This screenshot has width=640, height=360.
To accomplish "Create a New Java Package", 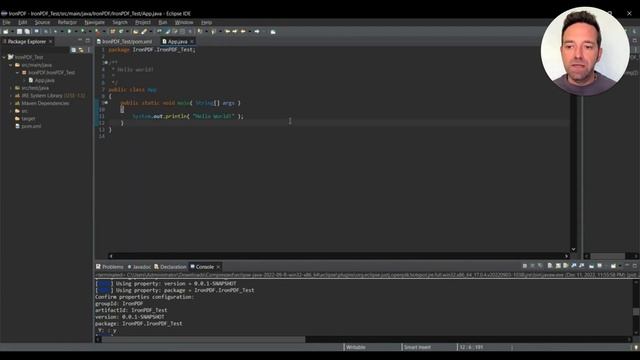I will (x=113, y=31).
